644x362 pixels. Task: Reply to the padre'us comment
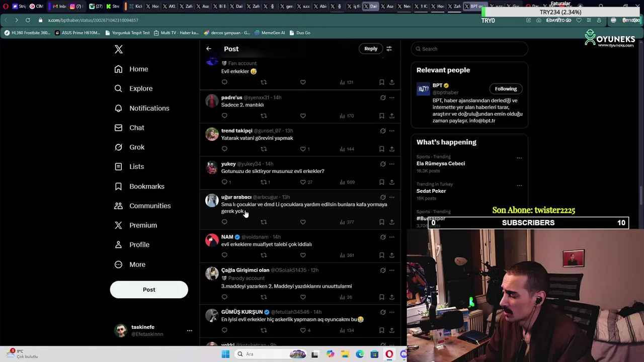click(224, 116)
